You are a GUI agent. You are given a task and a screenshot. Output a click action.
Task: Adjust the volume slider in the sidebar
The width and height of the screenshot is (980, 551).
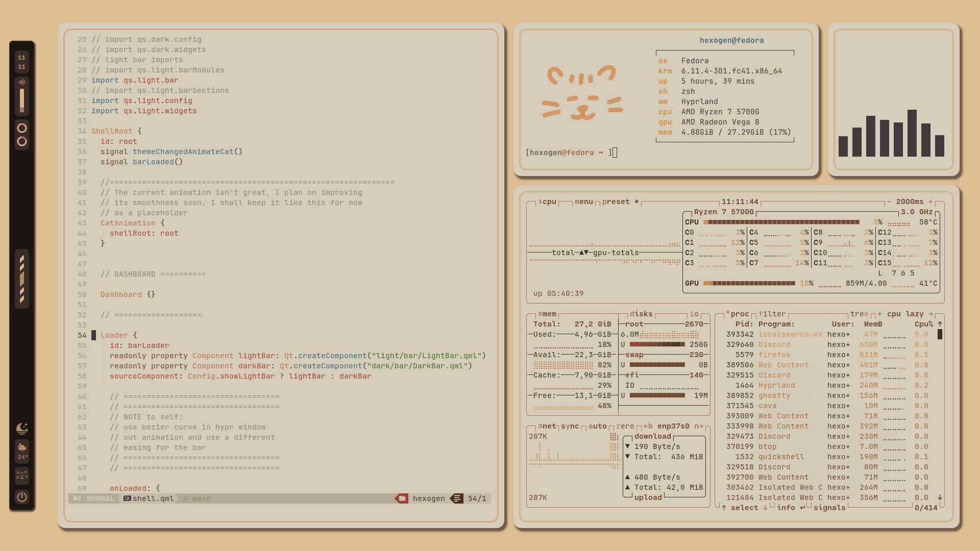22,101
